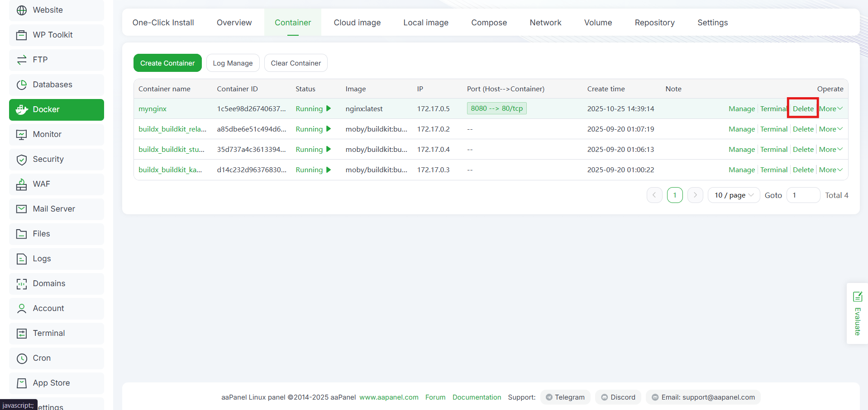Open the Account person icon

22,308
